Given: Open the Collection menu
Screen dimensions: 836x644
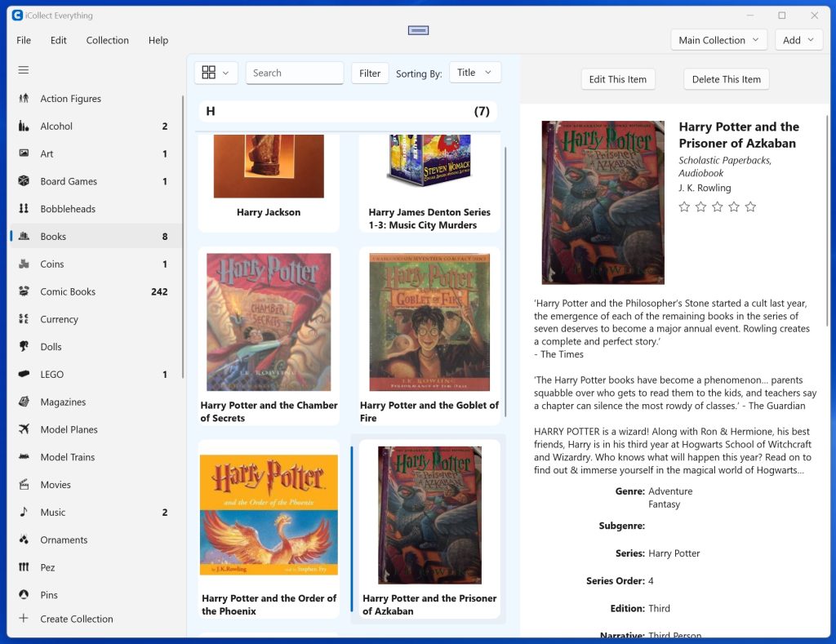Looking at the screenshot, I should pos(107,40).
